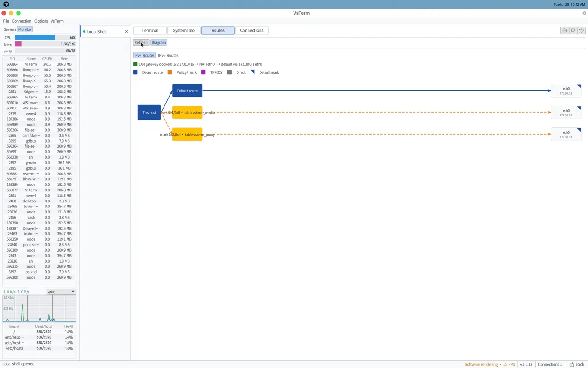Select the vsterm_media table node
Image resolution: width=588 pixels, height=368 pixels.
187,113
